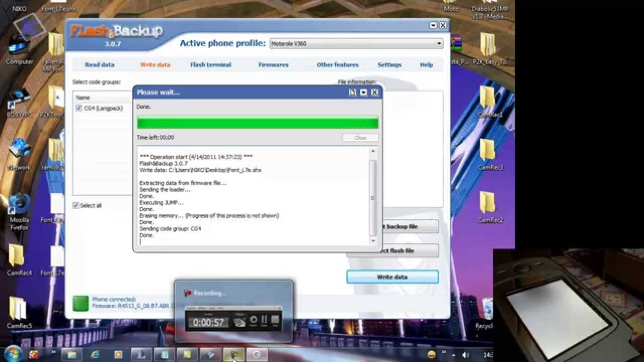Click the recording timer display
The height and width of the screenshot is (362, 644).
(209, 322)
